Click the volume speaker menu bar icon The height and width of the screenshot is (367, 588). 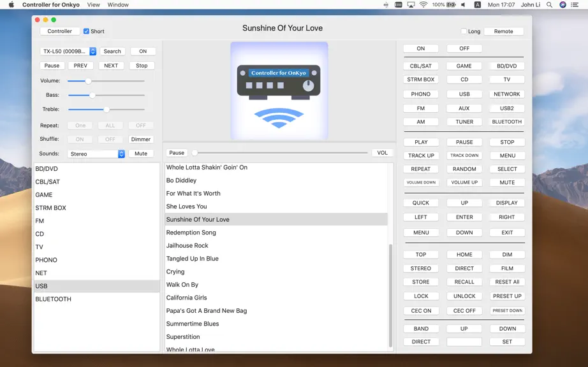tap(463, 5)
